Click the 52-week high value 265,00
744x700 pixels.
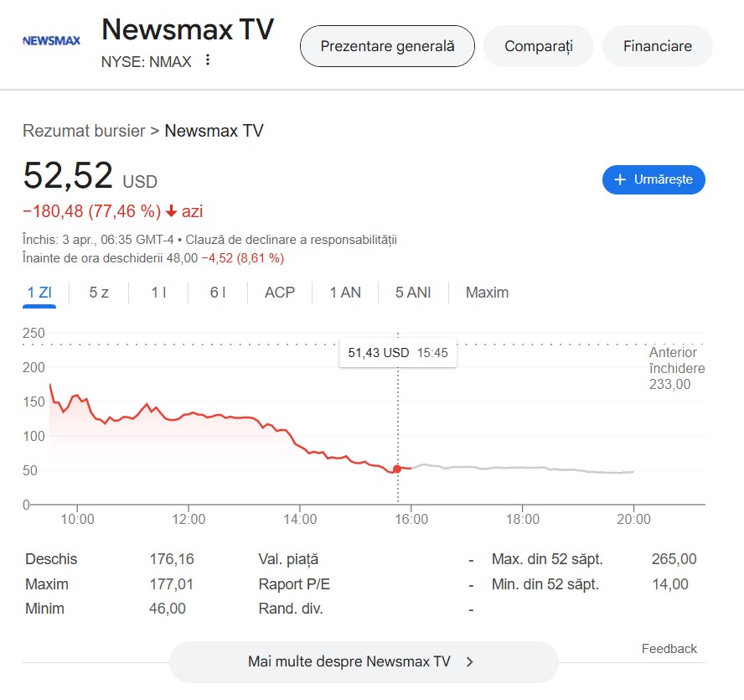(674, 559)
